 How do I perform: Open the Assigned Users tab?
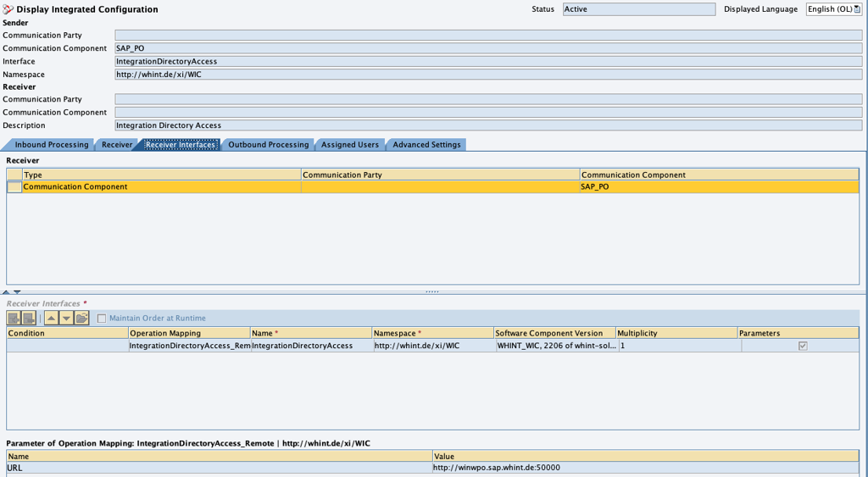coord(350,144)
